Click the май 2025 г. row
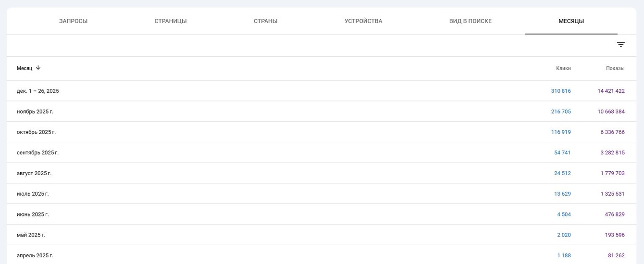The image size is (644, 264). [31, 235]
